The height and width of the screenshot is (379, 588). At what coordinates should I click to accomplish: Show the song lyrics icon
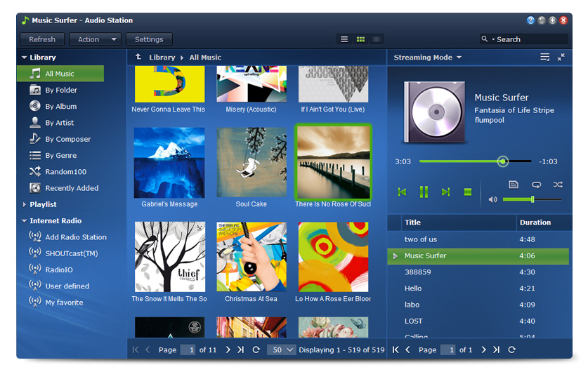click(x=514, y=185)
